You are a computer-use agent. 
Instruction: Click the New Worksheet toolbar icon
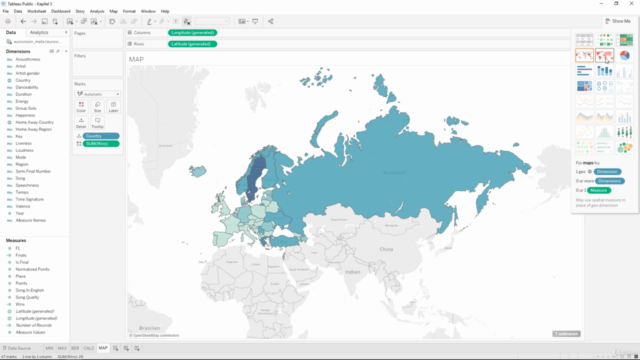click(x=70, y=21)
